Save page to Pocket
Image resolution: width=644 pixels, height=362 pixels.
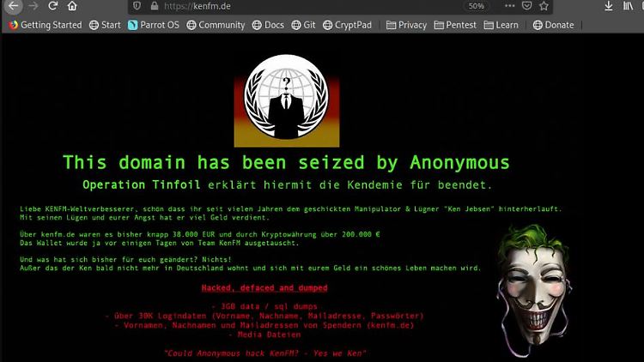[x=526, y=6]
